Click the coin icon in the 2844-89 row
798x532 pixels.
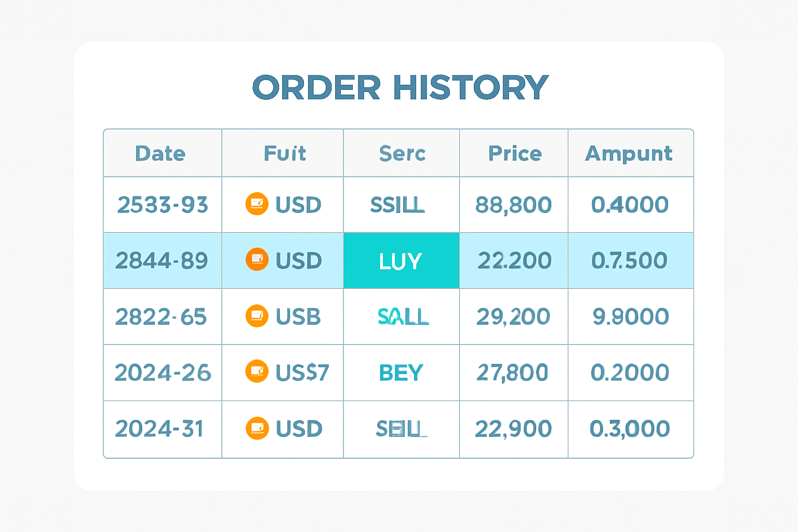pos(257,260)
